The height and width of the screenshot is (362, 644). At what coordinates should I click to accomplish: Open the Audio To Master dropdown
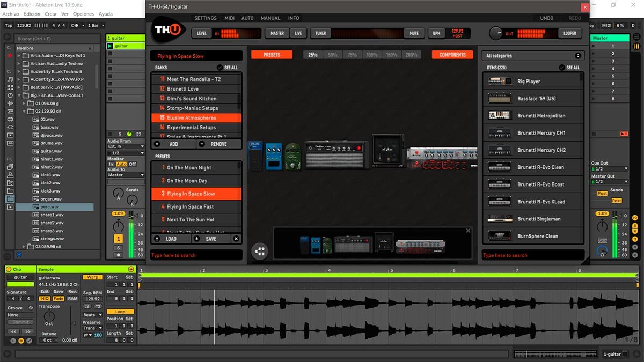126,175
